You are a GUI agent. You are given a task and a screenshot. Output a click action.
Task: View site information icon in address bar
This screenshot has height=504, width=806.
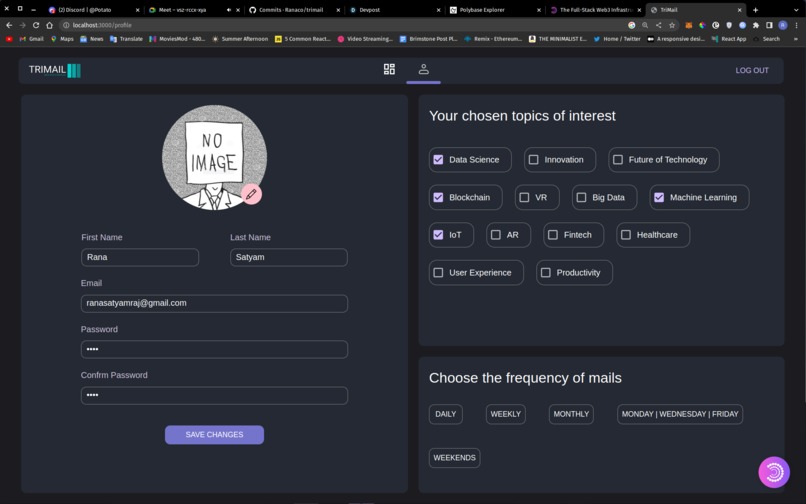pyautogui.click(x=66, y=25)
